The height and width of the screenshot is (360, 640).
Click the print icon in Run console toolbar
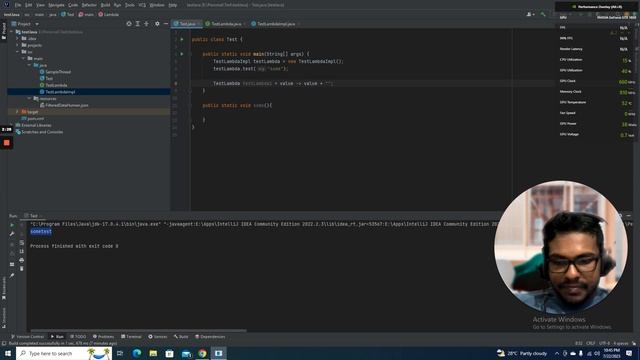[22, 260]
